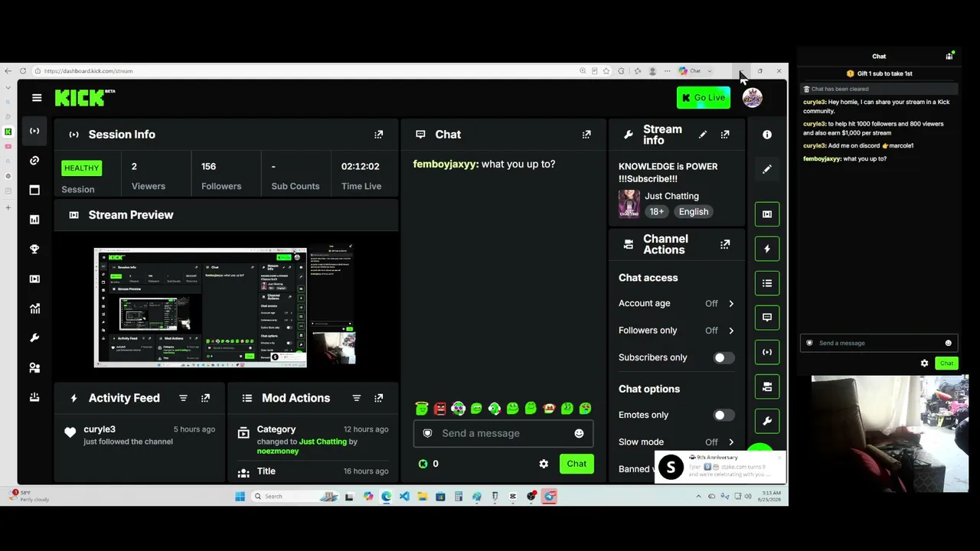
Task: Toggle Stream Preview panel from right rail
Action: [x=767, y=214]
